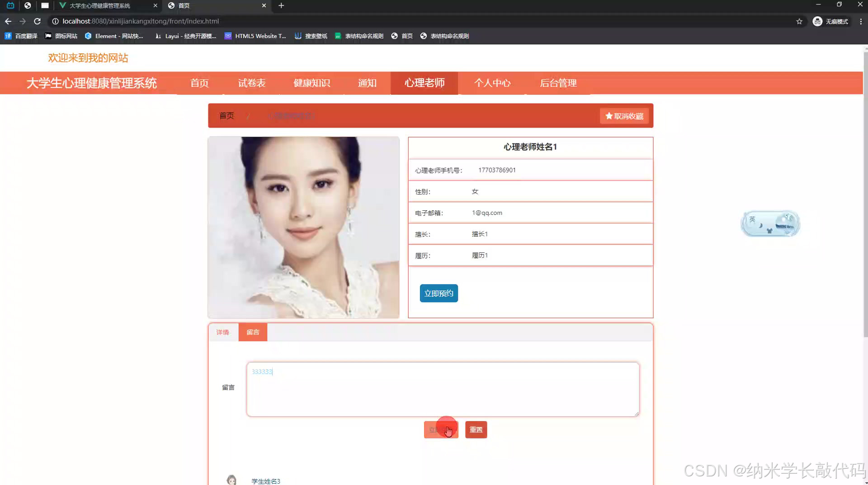Open the HTML5 Website T... bookmark
This screenshot has height=485, width=868.
[255, 36]
